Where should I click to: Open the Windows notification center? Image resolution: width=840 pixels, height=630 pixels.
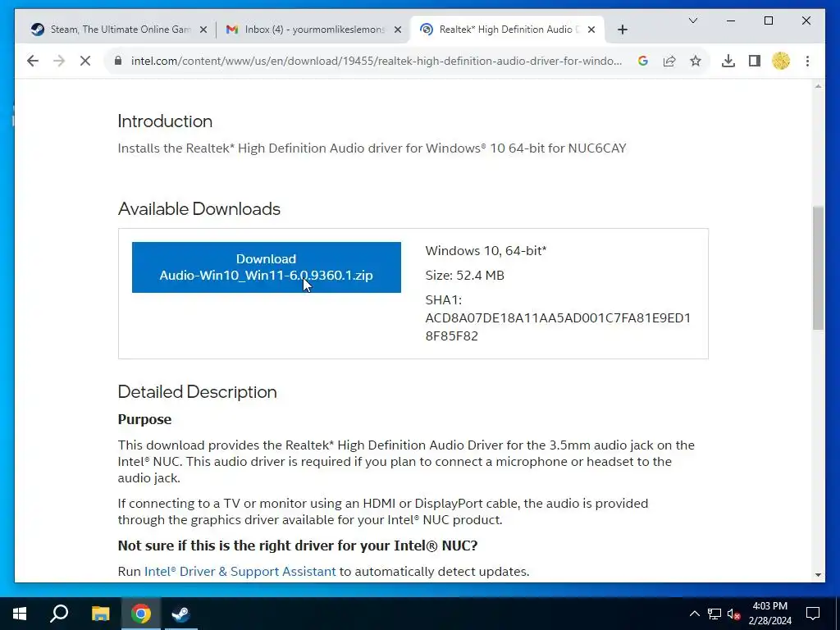(813, 614)
